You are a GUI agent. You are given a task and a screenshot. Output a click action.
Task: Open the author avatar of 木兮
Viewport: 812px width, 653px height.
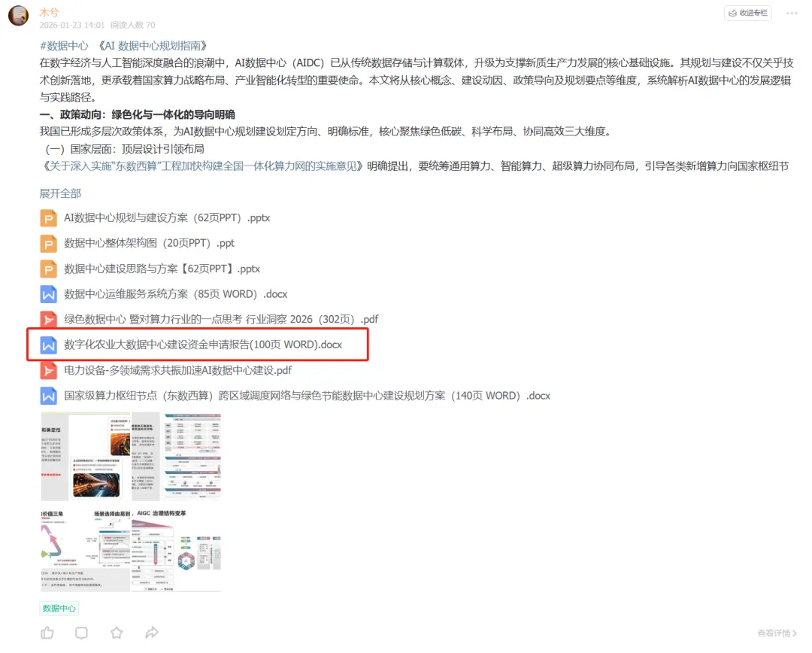pyautogui.click(x=19, y=15)
